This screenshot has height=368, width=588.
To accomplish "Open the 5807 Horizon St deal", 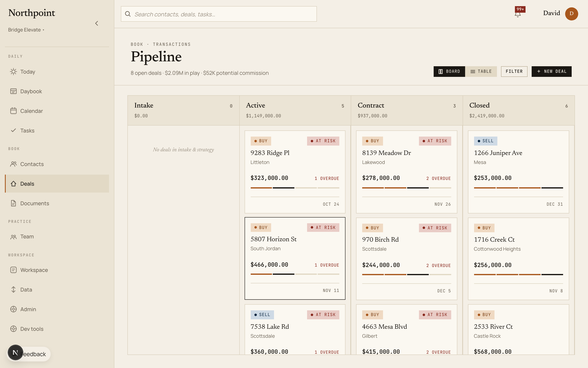I will click(x=295, y=258).
